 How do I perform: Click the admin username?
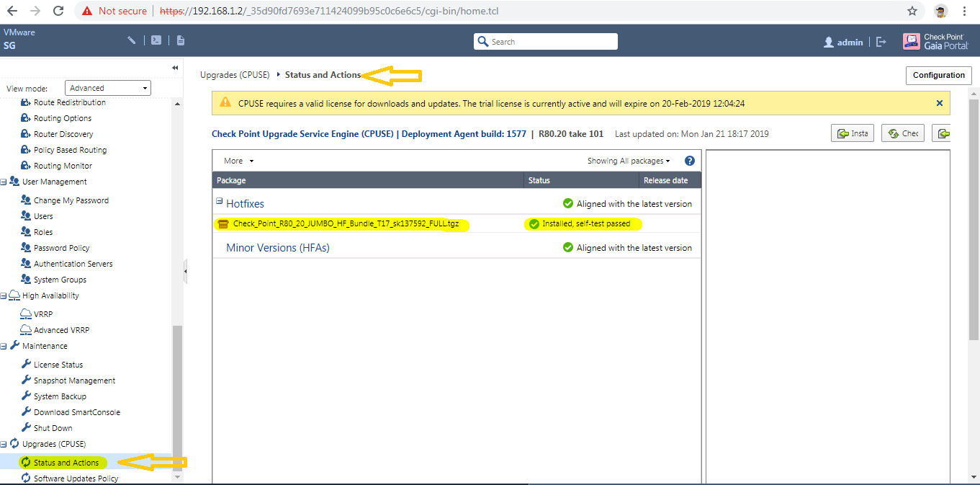coord(850,43)
